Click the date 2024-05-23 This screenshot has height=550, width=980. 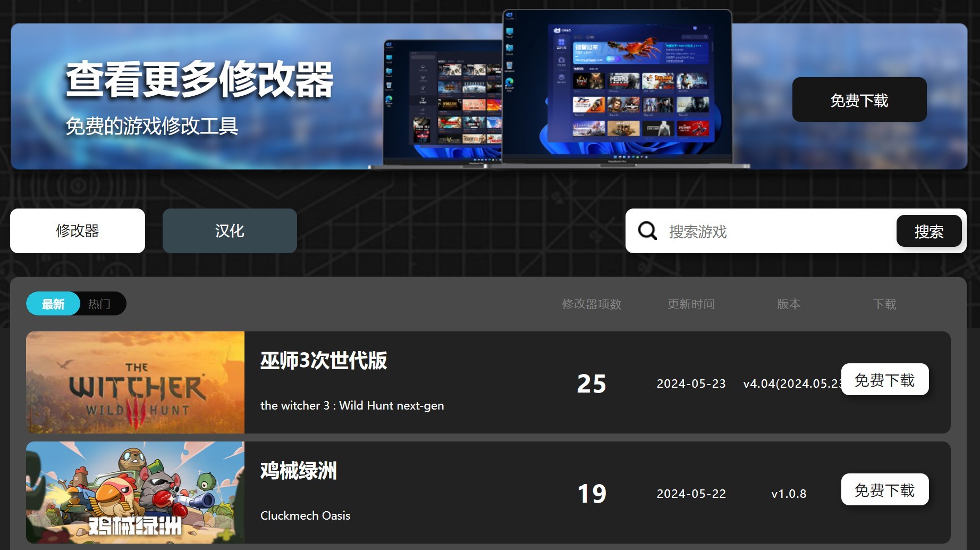click(x=691, y=384)
